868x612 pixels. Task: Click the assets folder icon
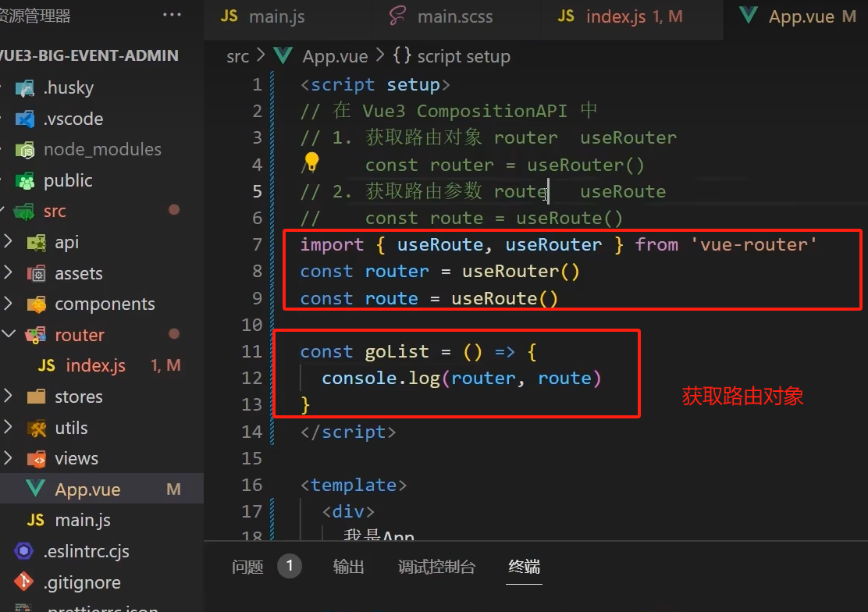pyautogui.click(x=37, y=273)
